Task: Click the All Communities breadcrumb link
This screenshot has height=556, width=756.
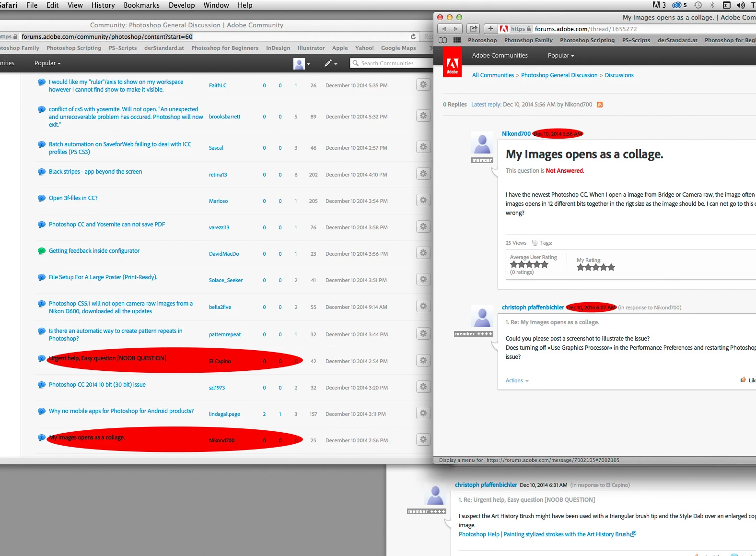Action: 493,75
